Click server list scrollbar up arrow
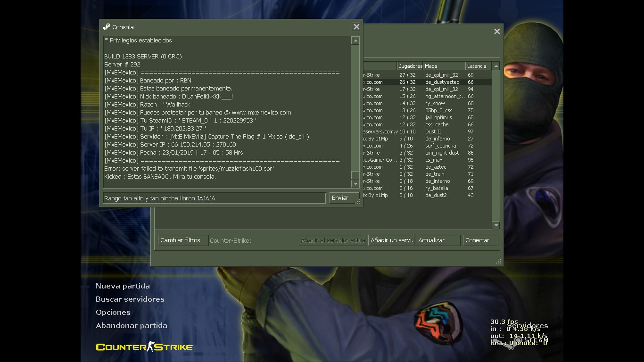 click(495, 66)
